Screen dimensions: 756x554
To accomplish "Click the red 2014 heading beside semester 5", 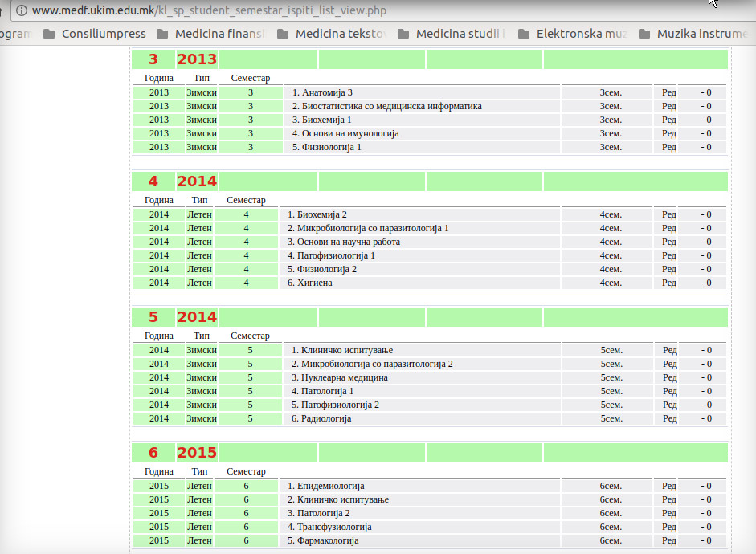I will (x=197, y=317).
